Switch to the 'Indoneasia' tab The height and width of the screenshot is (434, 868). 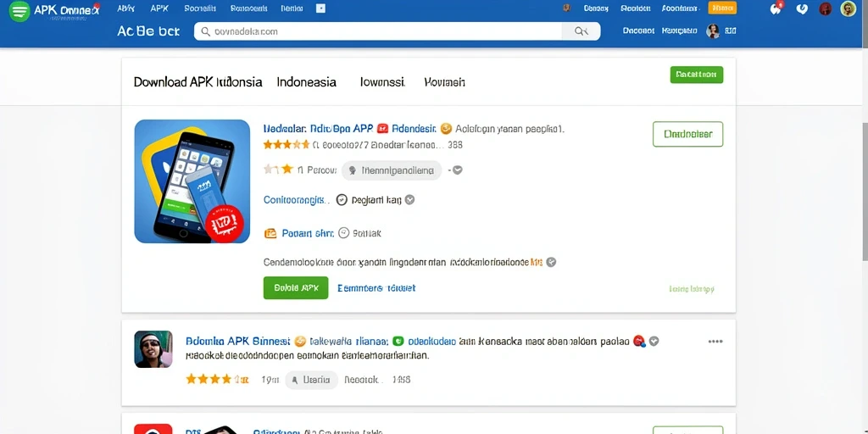tap(307, 82)
